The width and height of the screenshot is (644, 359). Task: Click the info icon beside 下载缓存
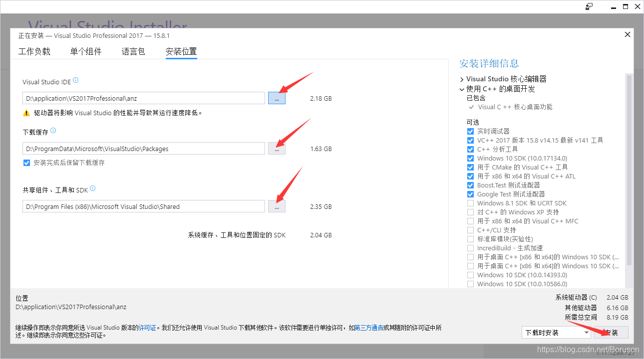53,131
